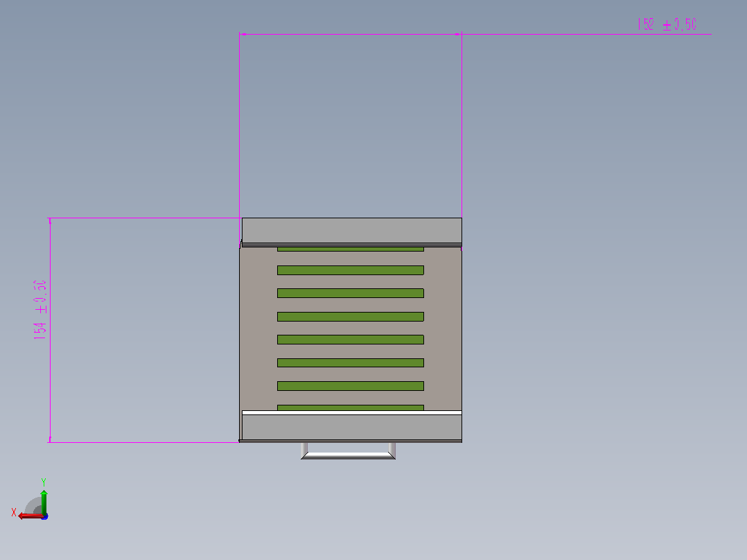Select the handle at the model's bottom
The height and width of the screenshot is (560, 747).
click(349, 451)
